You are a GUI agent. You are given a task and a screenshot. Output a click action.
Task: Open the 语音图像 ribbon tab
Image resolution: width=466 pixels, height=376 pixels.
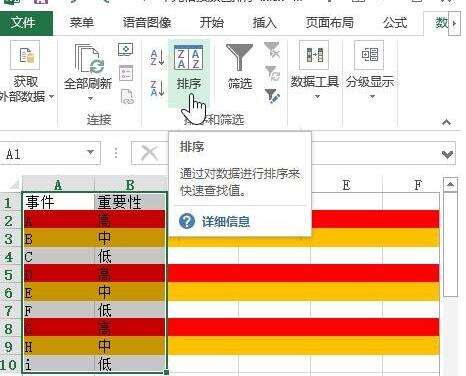147,23
